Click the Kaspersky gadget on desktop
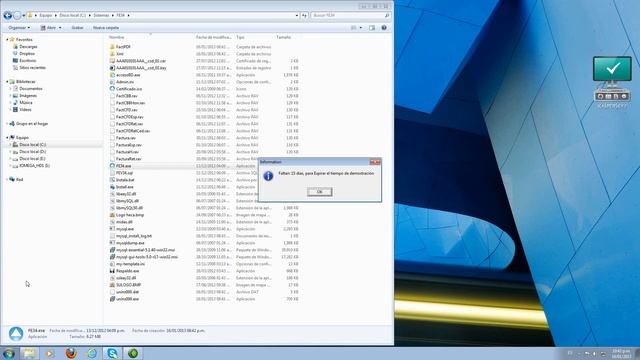Screen dimensions: 640x360 pyautogui.click(x=612, y=80)
